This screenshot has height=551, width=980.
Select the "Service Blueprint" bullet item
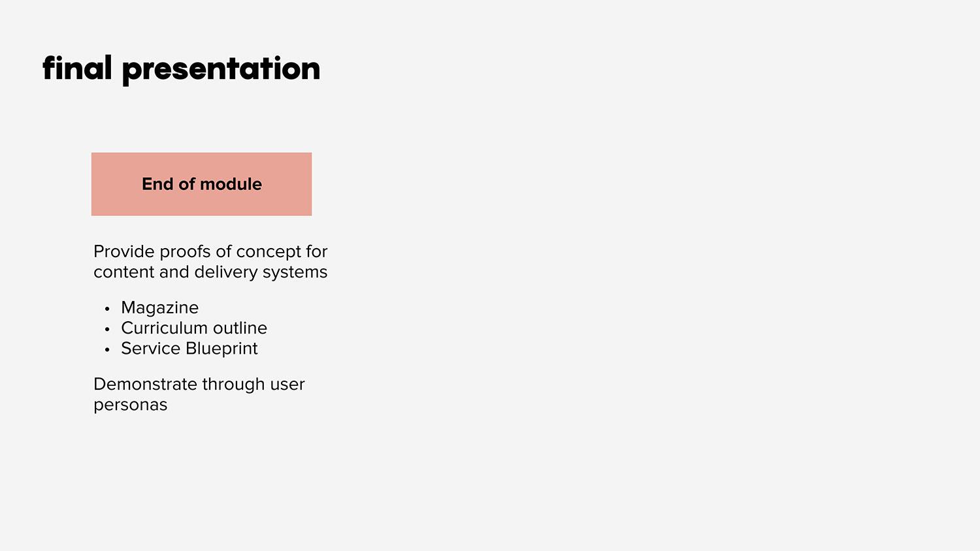(189, 349)
